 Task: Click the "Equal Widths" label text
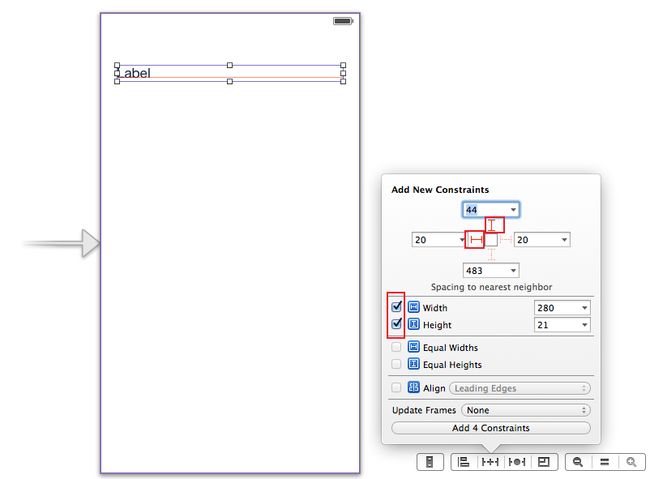(x=450, y=348)
